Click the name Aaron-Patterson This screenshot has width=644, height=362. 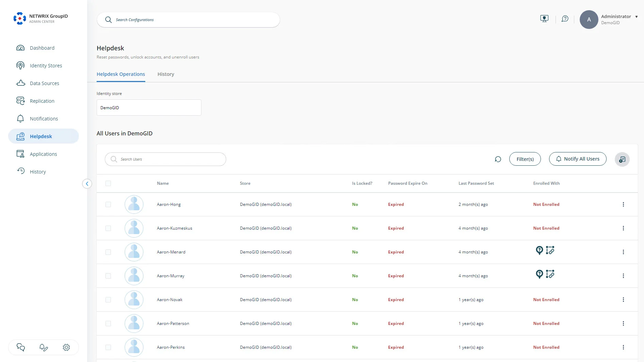click(x=173, y=324)
